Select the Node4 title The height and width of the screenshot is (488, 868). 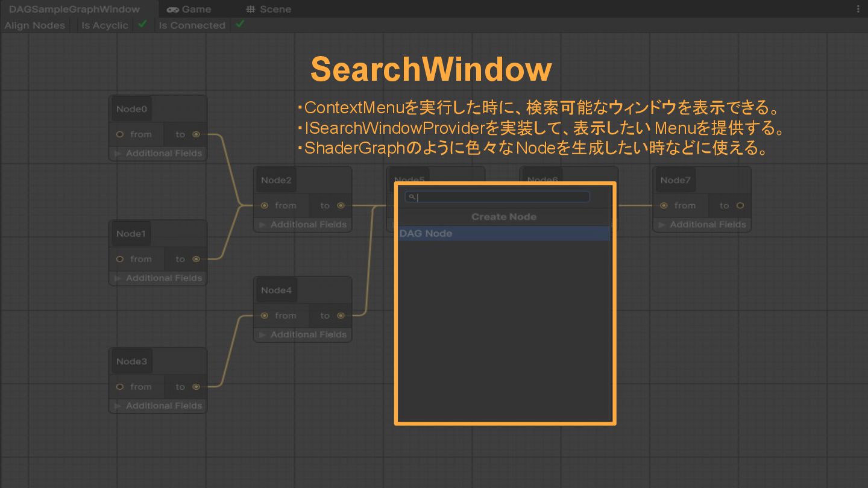(276, 290)
